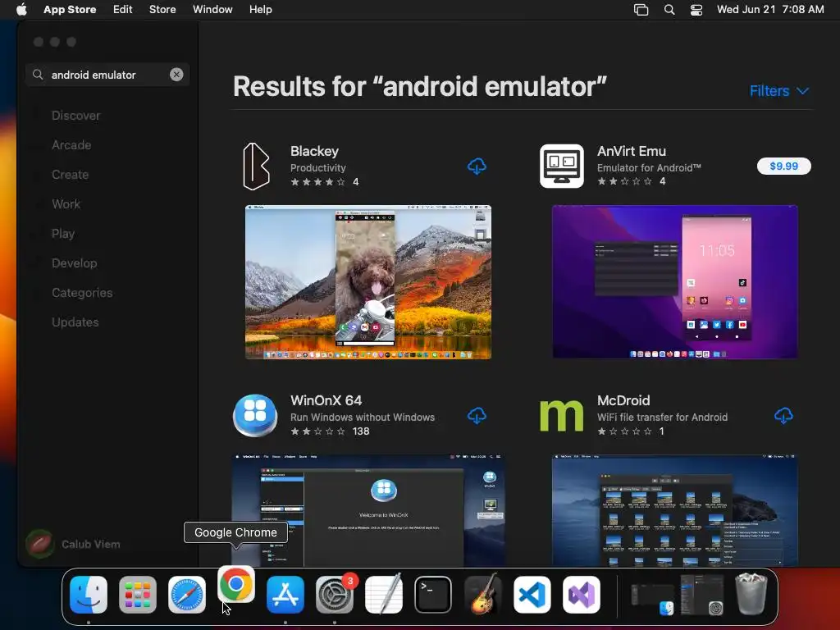Open the Edit menu
The width and height of the screenshot is (840, 630).
click(x=123, y=10)
